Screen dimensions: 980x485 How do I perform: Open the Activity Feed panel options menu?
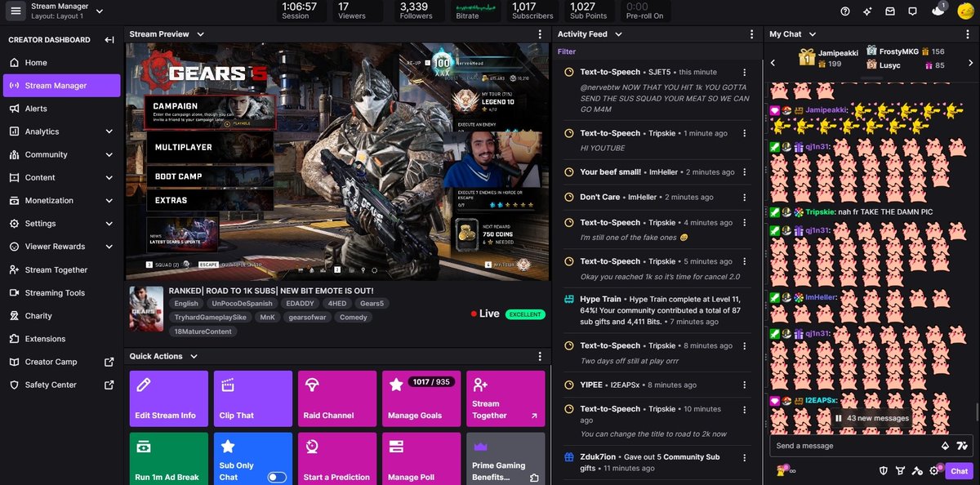pos(751,34)
